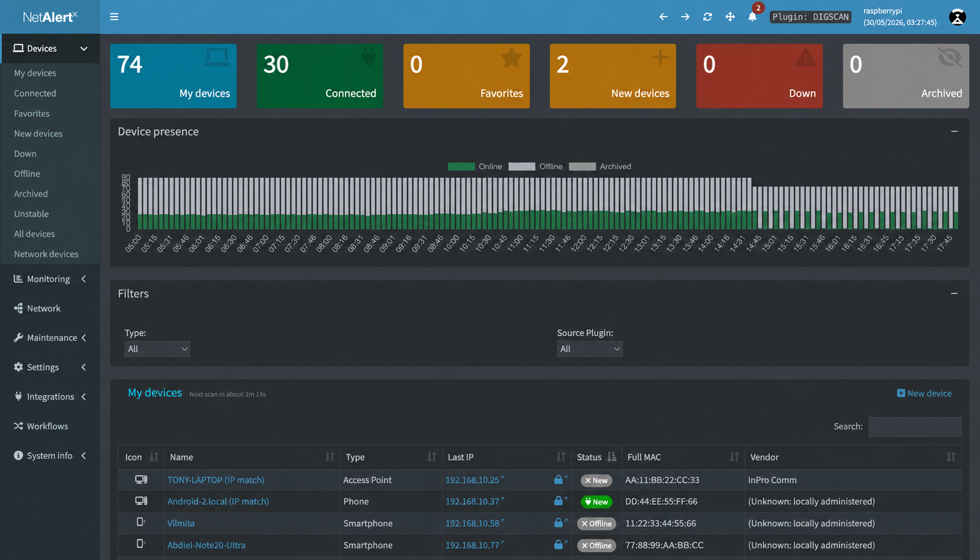Click the gray Archived 0 card
This screenshot has width=980, height=560.
pos(906,76)
